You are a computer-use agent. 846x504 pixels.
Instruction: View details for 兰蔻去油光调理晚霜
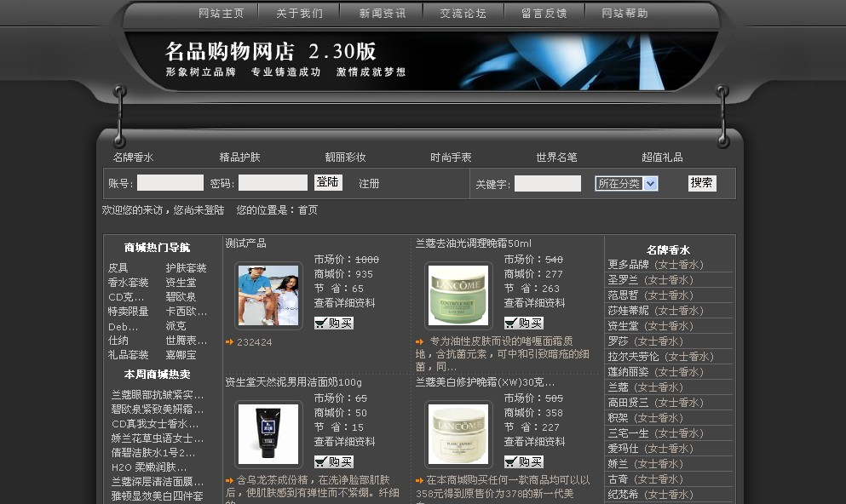click(x=534, y=303)
